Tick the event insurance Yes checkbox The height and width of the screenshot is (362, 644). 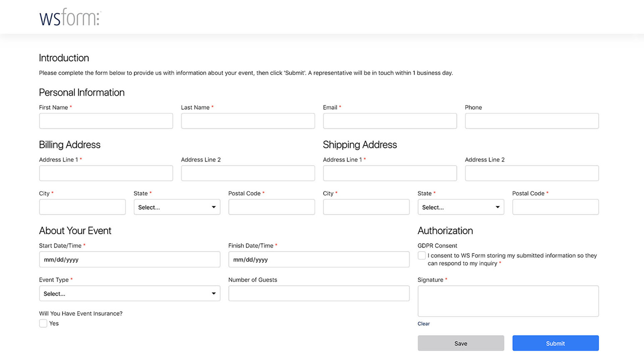point(43,323)
